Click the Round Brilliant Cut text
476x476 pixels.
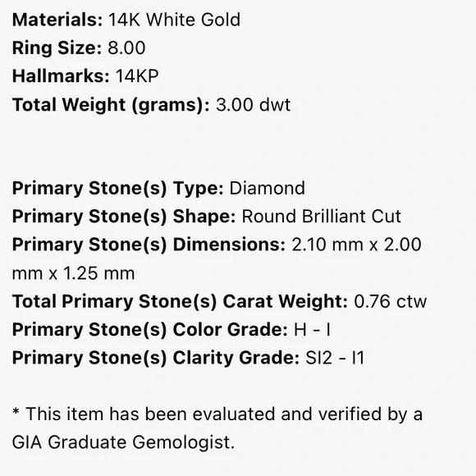tap(321, 217)
